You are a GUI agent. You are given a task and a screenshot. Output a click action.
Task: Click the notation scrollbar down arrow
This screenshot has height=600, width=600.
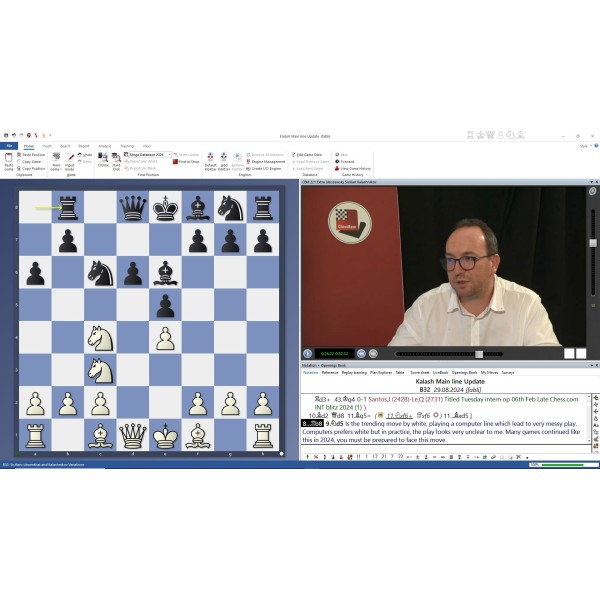click(589, 441)
